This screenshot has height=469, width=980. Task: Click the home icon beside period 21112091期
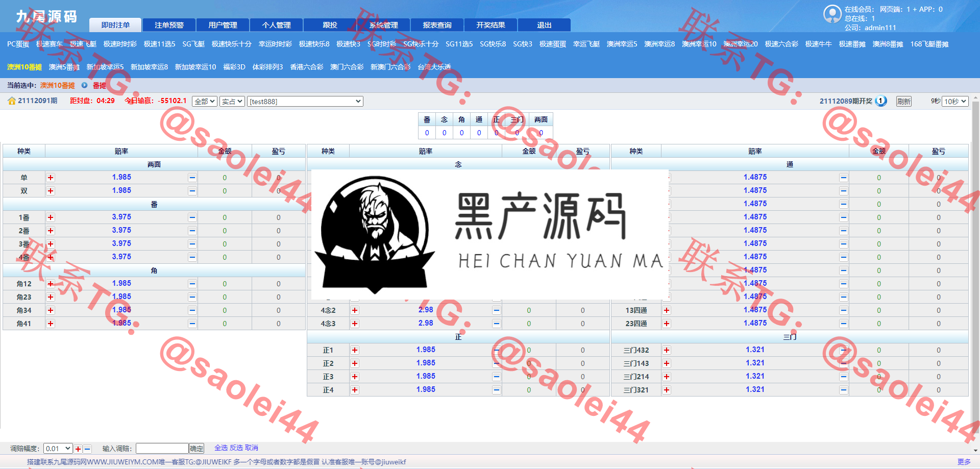11,101
